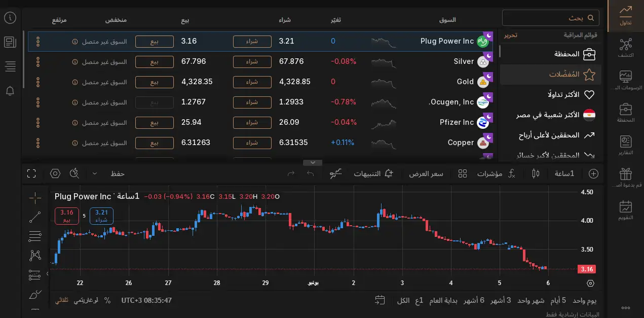Select the trend line drawing tool
Viewport: 644px width, 318px height.
[35, 217]
